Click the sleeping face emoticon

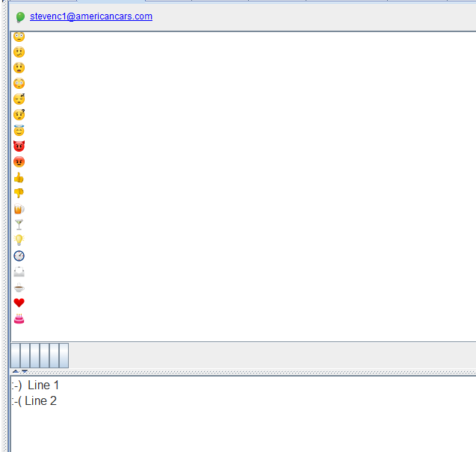click(19, 99)
